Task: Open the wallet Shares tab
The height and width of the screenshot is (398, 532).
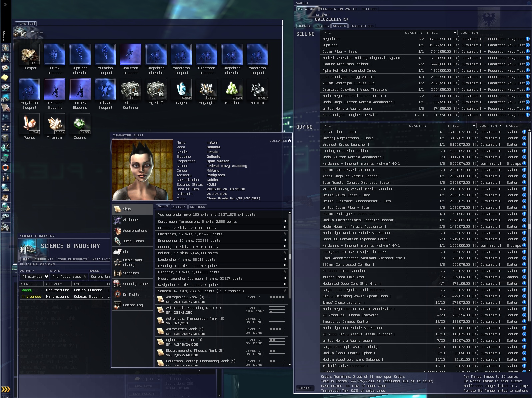Action: (x=322, y=26)
